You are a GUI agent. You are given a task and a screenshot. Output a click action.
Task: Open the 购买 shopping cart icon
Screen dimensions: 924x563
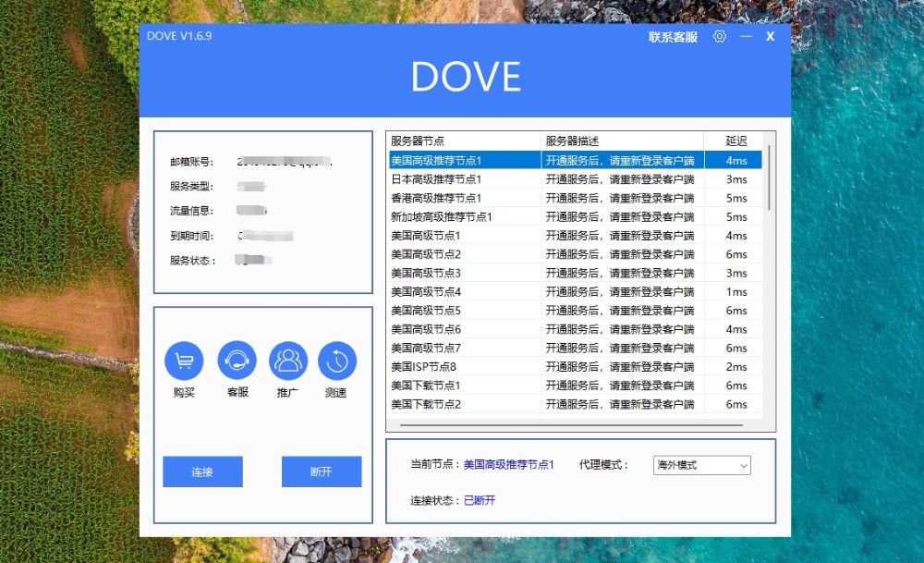tap(184, 361)
